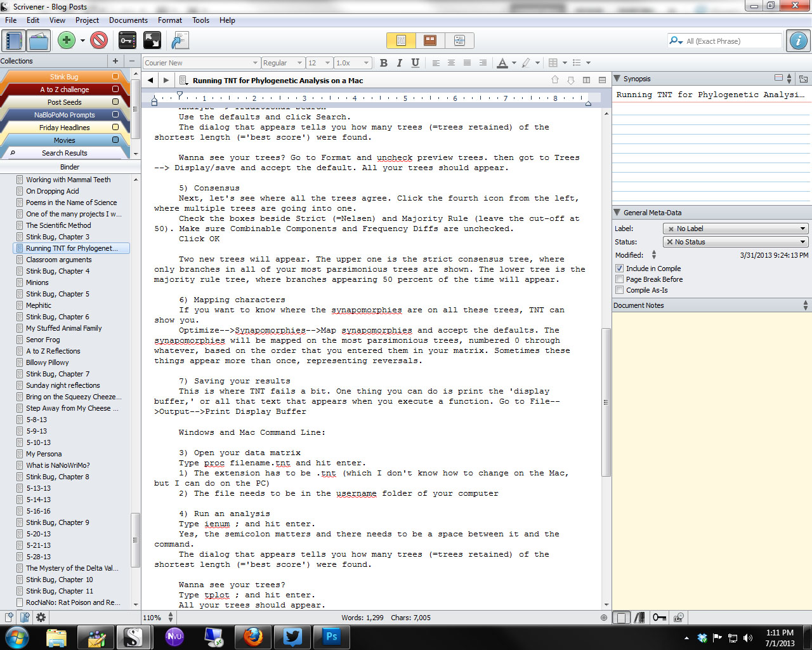Image resolution: width=812 pixels, height=650 pixels.
Task: Click the All (Exact Phrase) search field
Action: click(x=731, y=41)
